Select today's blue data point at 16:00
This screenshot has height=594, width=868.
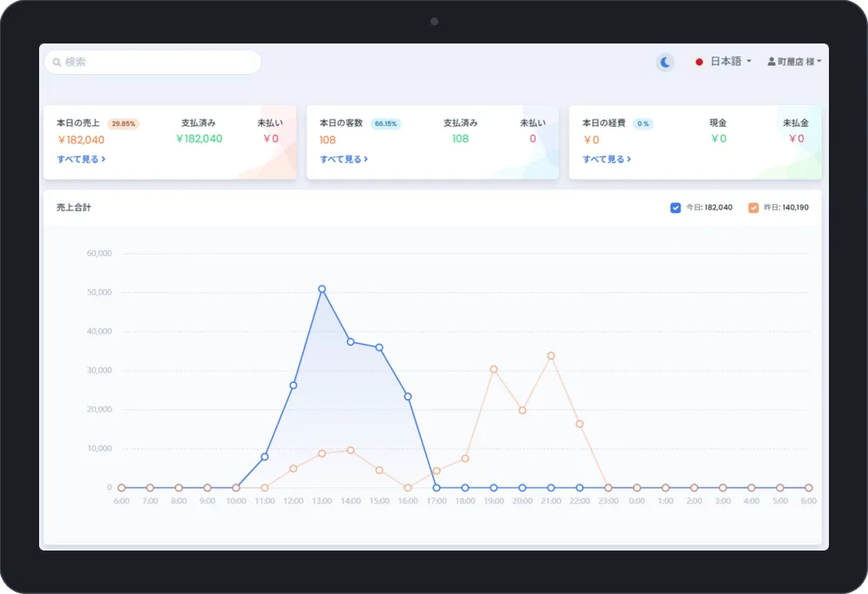click(408, 396)
